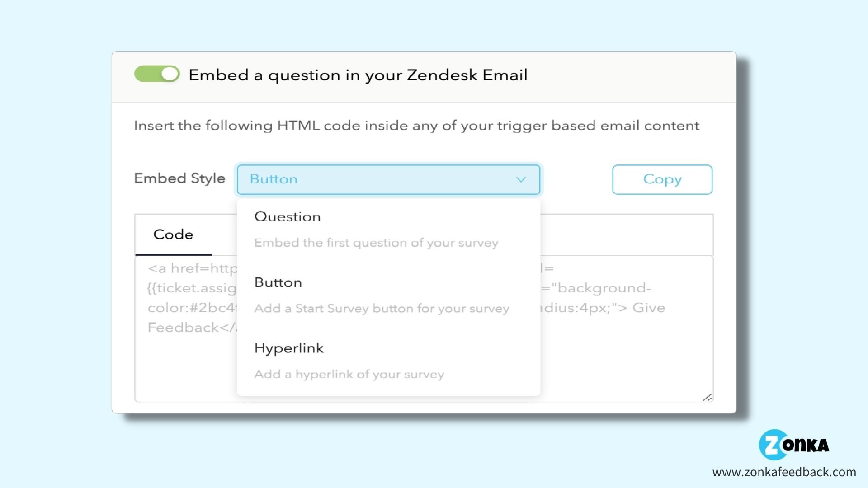The image size is (868, 488).
Task: Click the Embed Style label
Action: [179, 178]
